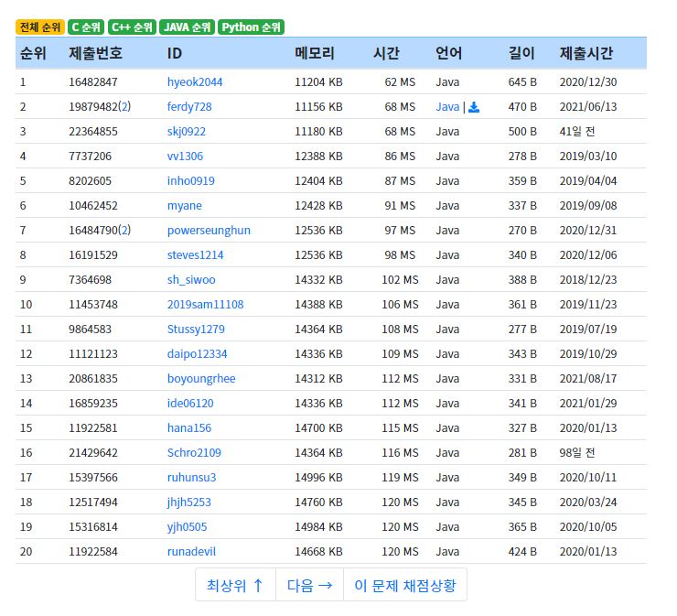Open user 2019sam11108 profile link
Screen dimensions: 677x616
pos(205,304)
